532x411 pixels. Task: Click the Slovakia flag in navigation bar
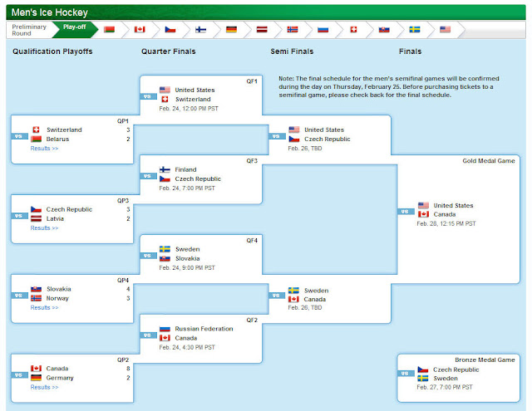tap(384, 29)
